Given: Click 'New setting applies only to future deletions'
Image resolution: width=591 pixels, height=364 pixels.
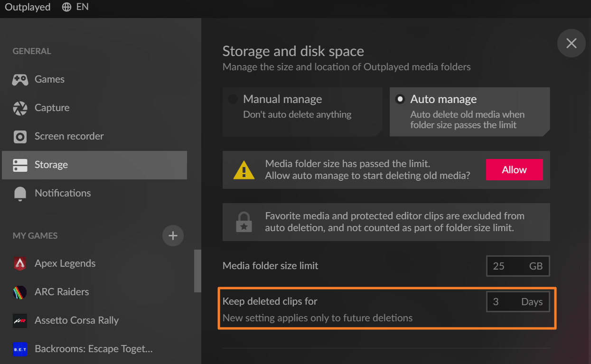Looking at the screenshot, I should click(318, 318).
